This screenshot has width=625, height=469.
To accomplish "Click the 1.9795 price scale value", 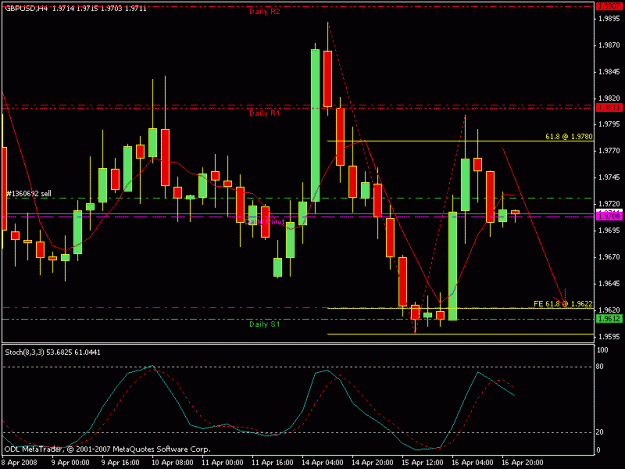I will 609,124.
